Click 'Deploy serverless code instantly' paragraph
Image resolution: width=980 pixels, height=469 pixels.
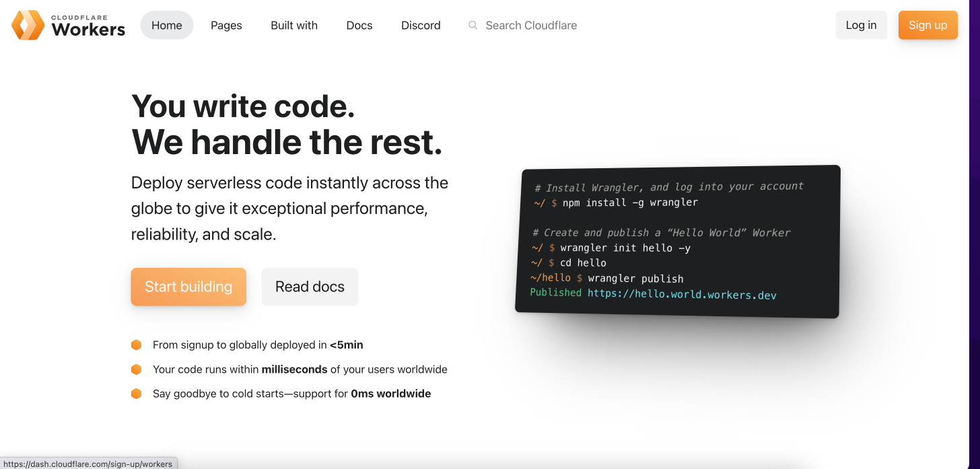point(289,209)
